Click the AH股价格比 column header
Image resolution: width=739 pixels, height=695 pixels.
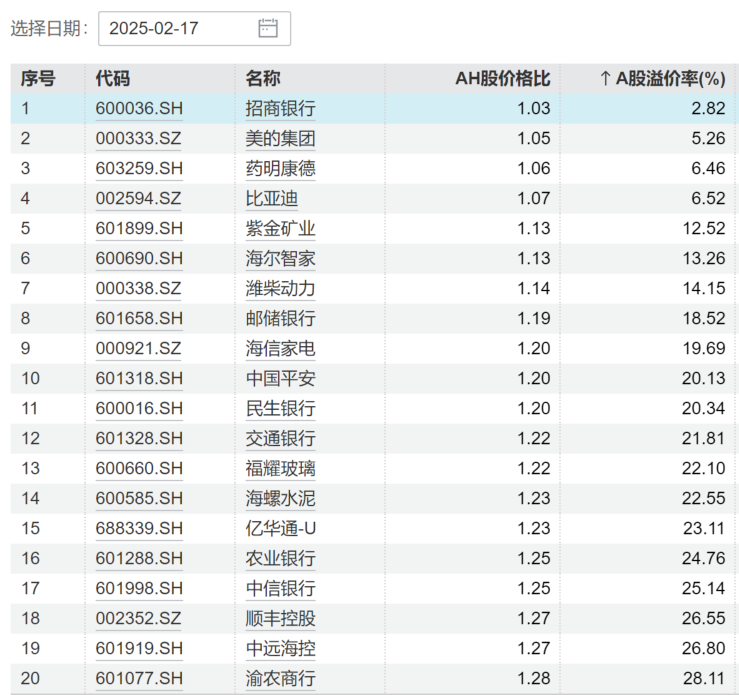[503, 79]
